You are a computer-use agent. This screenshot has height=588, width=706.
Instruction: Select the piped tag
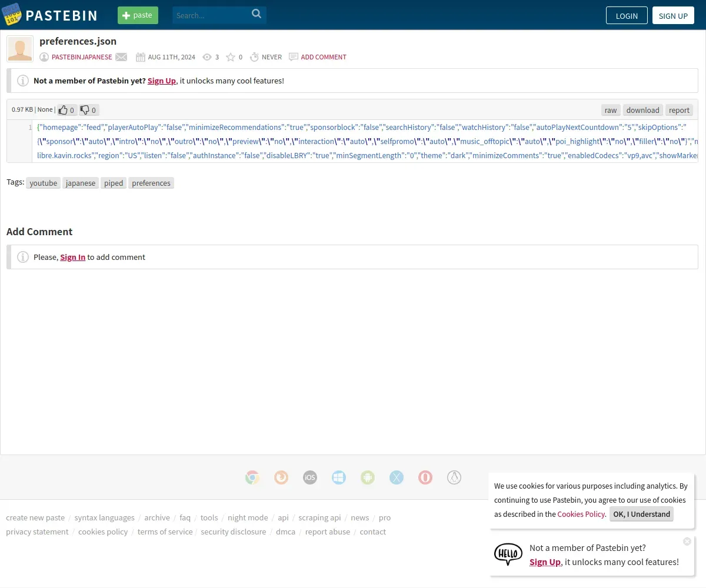click(114, 183)
